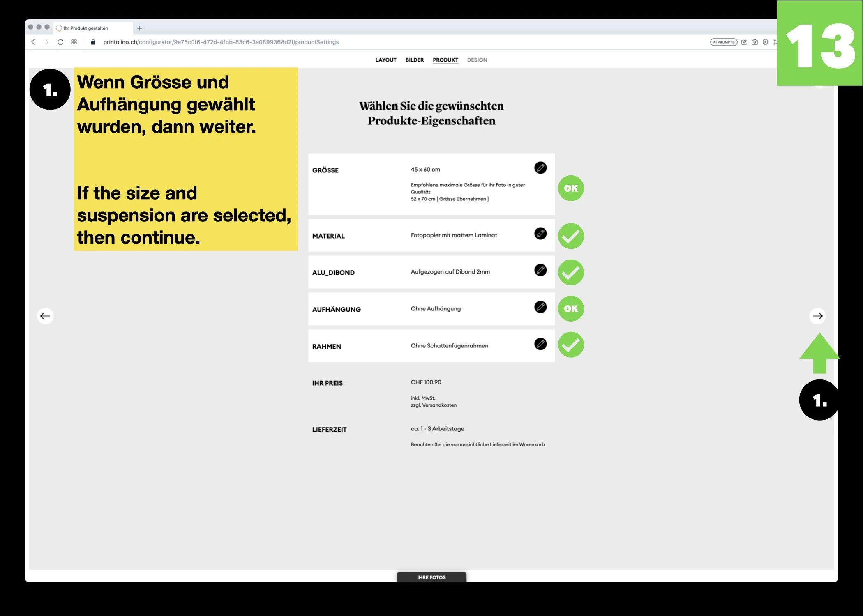Open the browser pinboard icon

744,42
